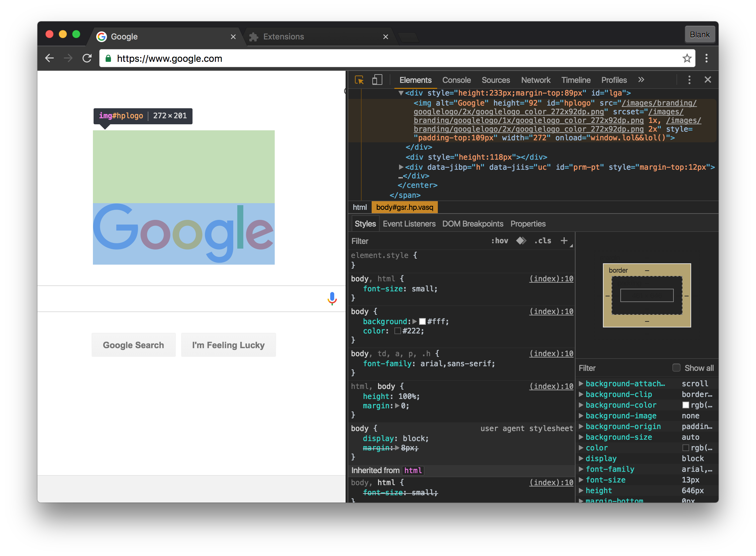This screenshot has width=756, height=556.
Task: Click the green padlock site info icon
Action: tap(108, 58)
